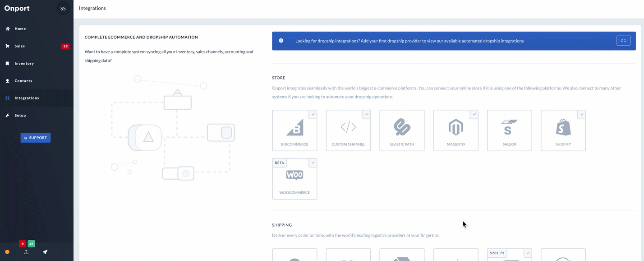Click the "Looking for dropship integrations?" banner text
The height and width of the screenshot is (261, 644).
tap(409, 41)
